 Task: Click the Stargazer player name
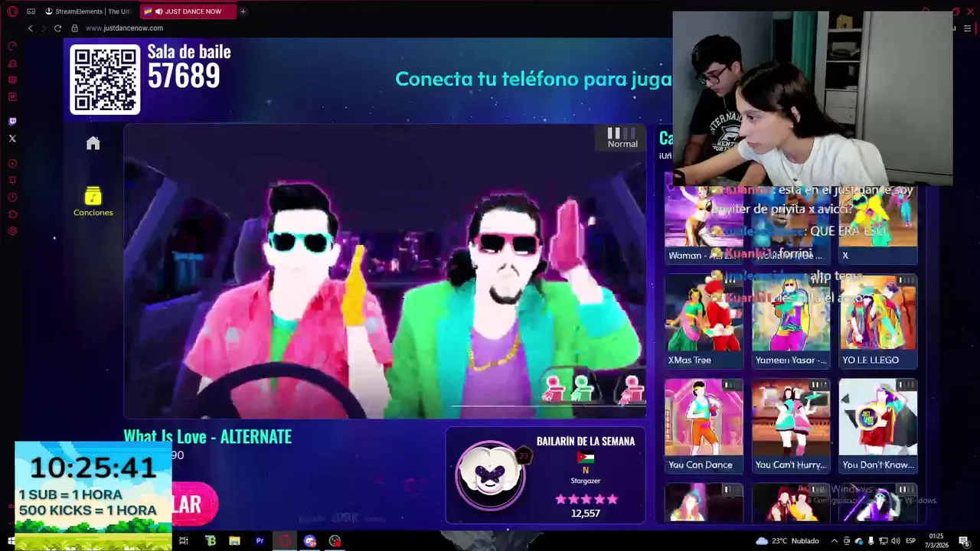pyautogui.click(x=586, y=481)
